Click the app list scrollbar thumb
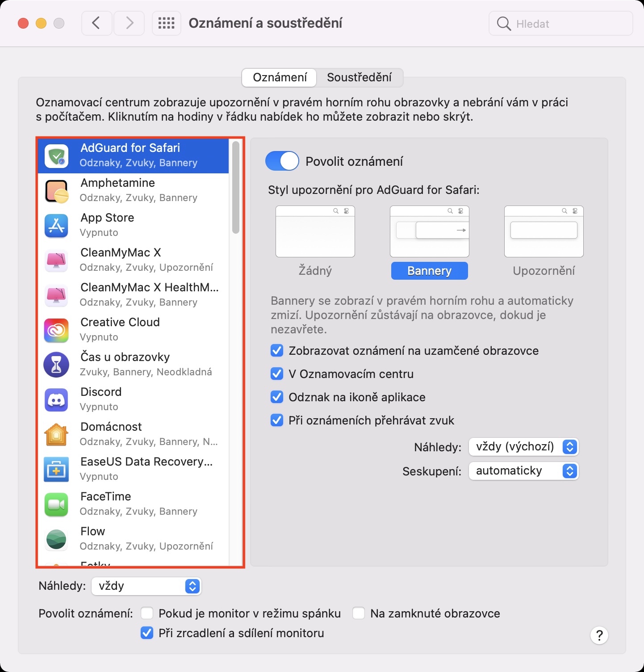Screen dimensions: 644x672 pos(236,187)
